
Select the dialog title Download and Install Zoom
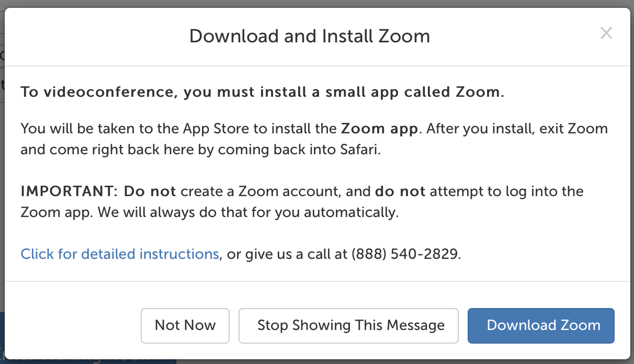point(310,36)
